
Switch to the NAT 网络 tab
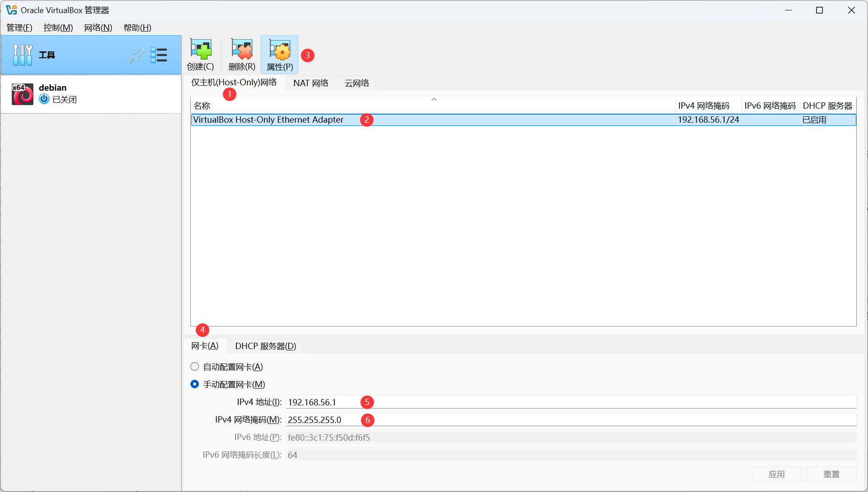(311, 83)
